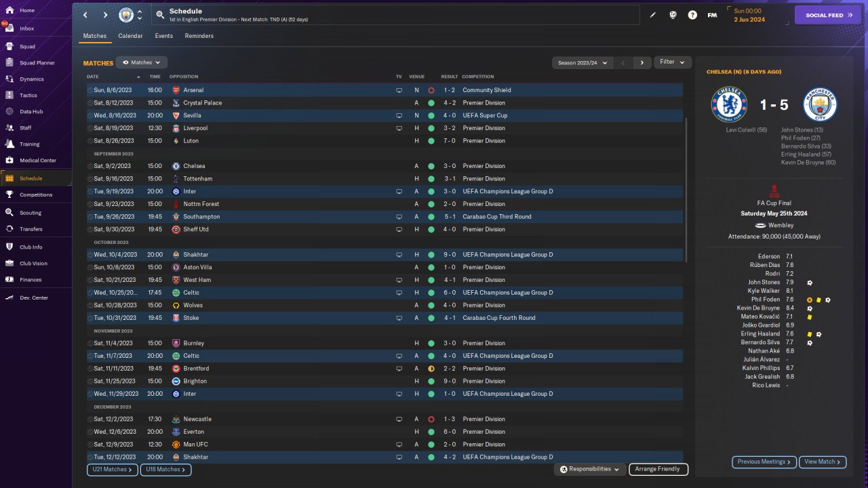Click the FM logo menu icon
Image resolution: width=868 pixels, height=488 pixels.
712,15
